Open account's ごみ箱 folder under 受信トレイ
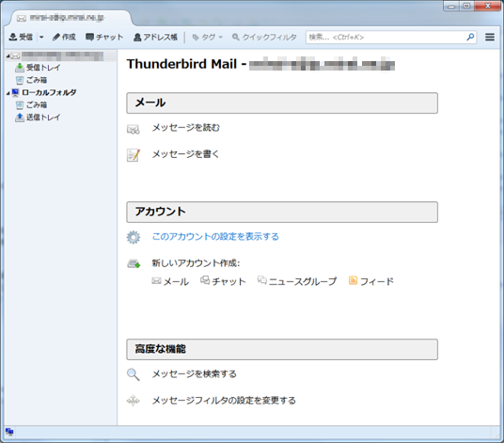This screenshot has height=443, width=504. tap(32, 80)
